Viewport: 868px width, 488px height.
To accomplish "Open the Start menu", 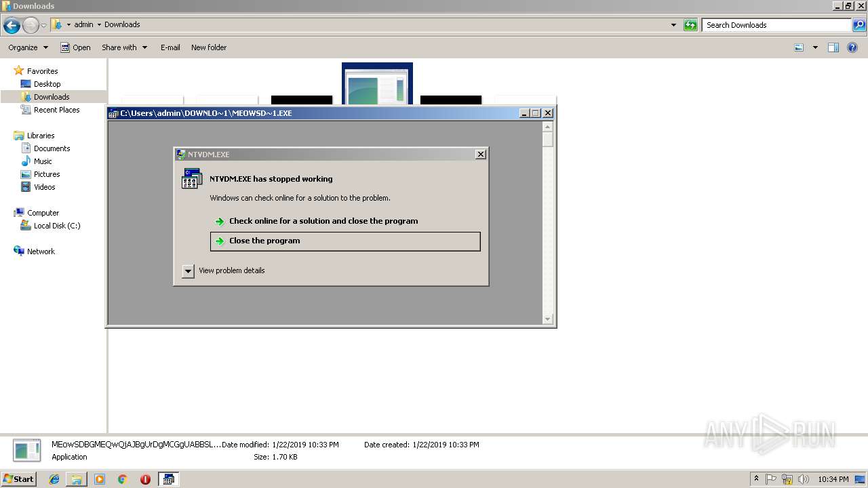I will (x=19, y=479).
